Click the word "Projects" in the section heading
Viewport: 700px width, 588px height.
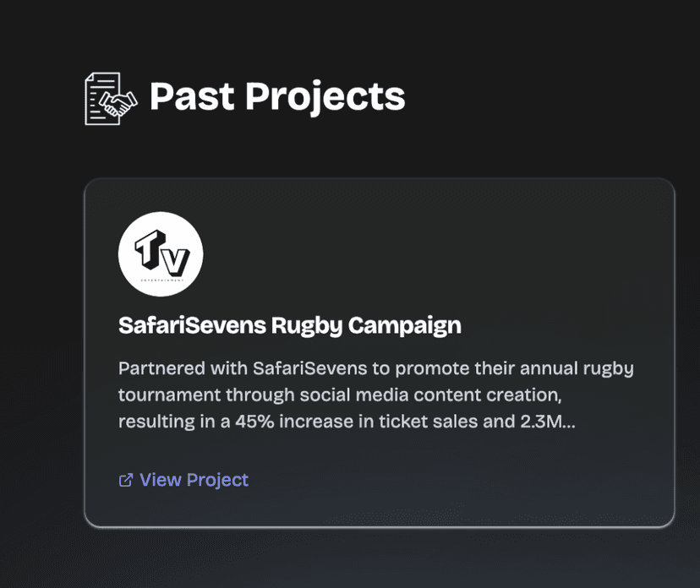(x=325, y=96)
